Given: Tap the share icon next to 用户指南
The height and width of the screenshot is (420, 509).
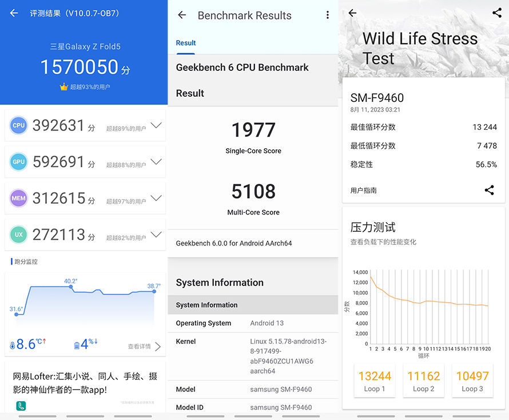Looking at the screenshot, I should 489,190.
